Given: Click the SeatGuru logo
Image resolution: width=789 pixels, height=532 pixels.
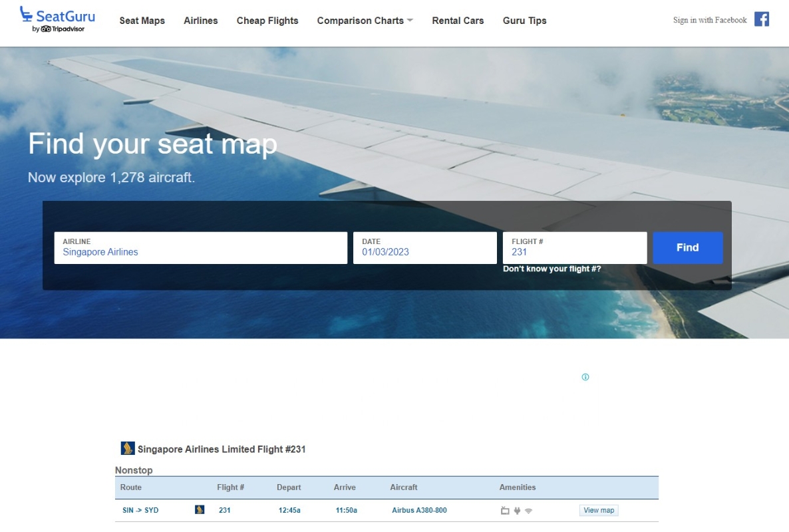Looking at the screenshot, I should [57, 19].
